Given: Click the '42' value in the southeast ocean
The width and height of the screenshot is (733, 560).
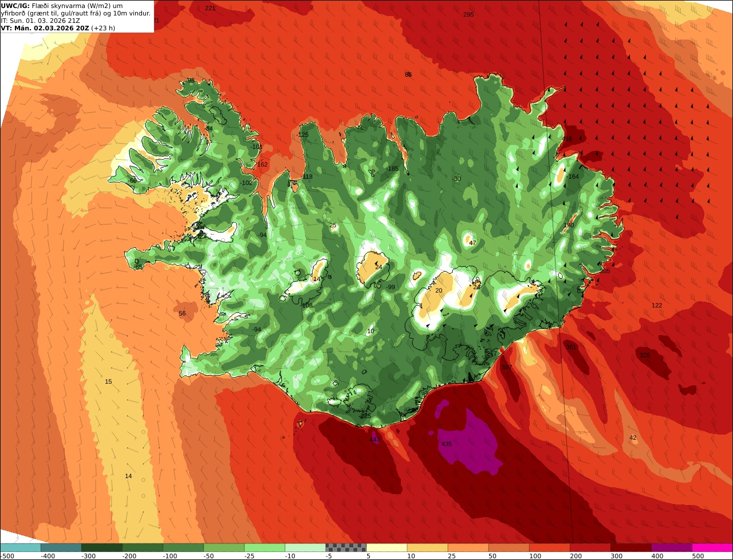Looking at the screenshot, I should (x=633, y=437).
